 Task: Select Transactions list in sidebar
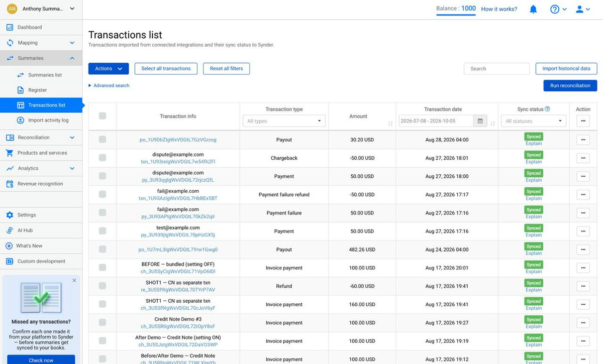point(41,105)
